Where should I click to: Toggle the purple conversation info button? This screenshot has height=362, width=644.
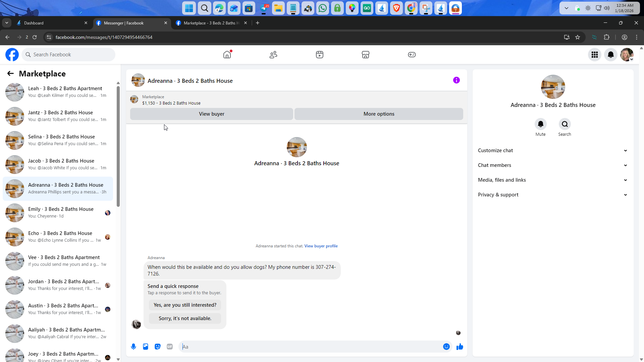457,80
